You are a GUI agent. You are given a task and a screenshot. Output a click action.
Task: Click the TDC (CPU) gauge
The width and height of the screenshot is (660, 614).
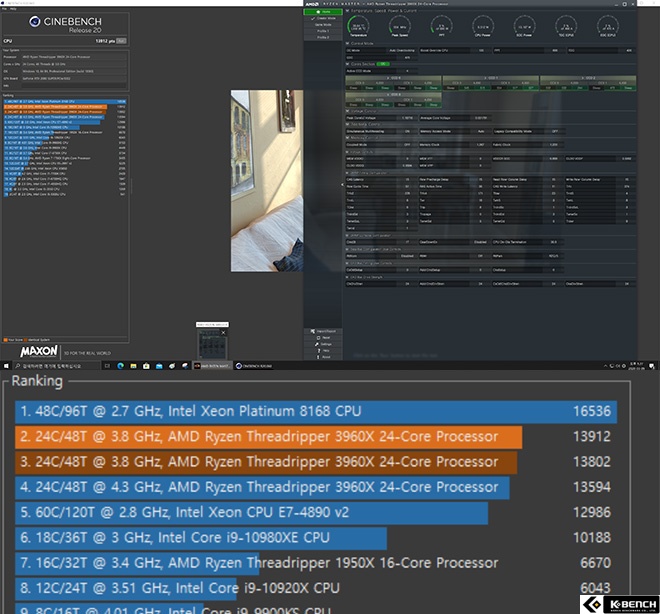tap(566, 27)
